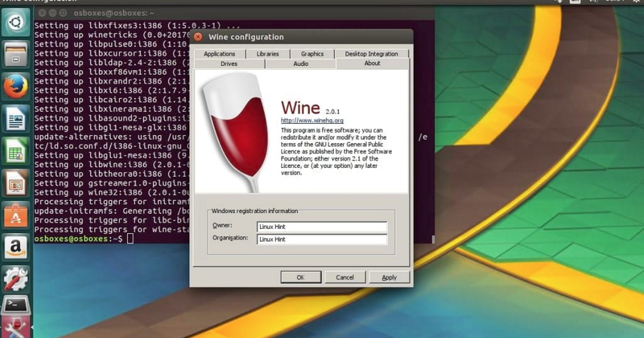Open LibreOffice Calc from the launcher
644x338 pixels.
(x=15, y=151)
